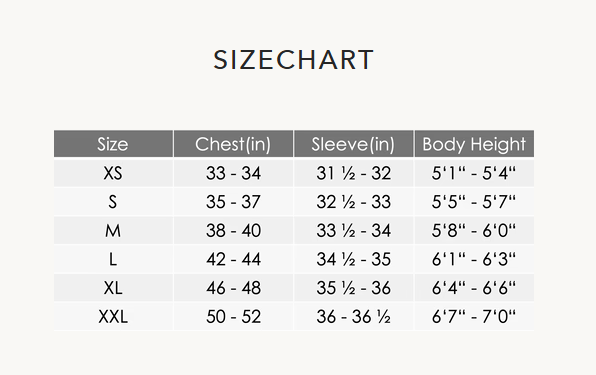Viewport: 596px width, 375px height.
Task: Click the L size cell
Action: pos(113,259)
